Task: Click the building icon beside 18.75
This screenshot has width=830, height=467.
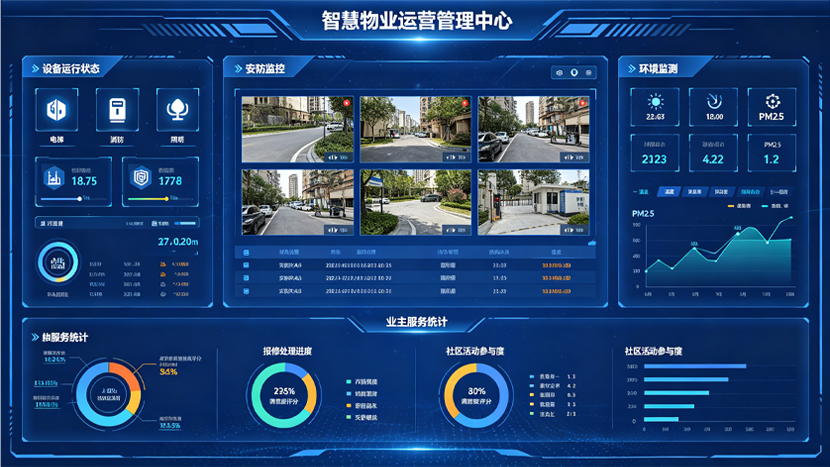Action: (x=54, y=176)
